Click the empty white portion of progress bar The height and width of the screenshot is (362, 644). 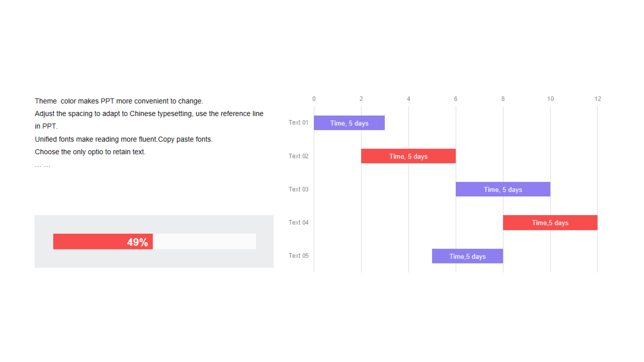point(204,241)
